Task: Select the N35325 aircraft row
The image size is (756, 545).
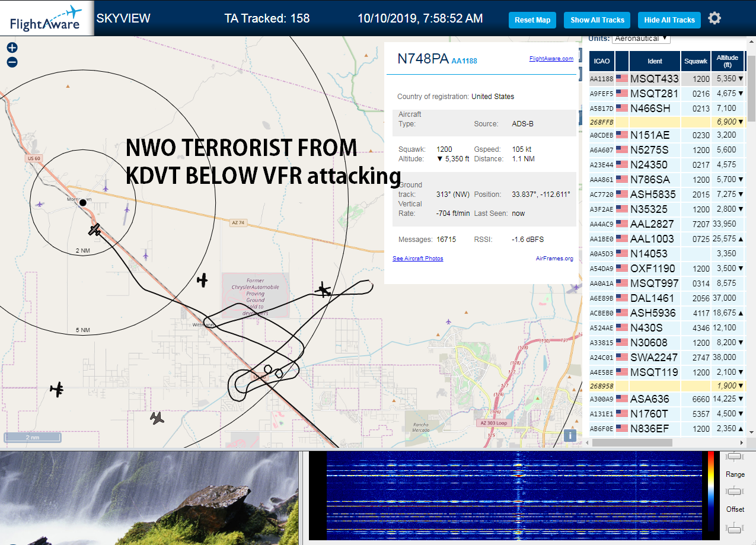Action: coord(666,209)
